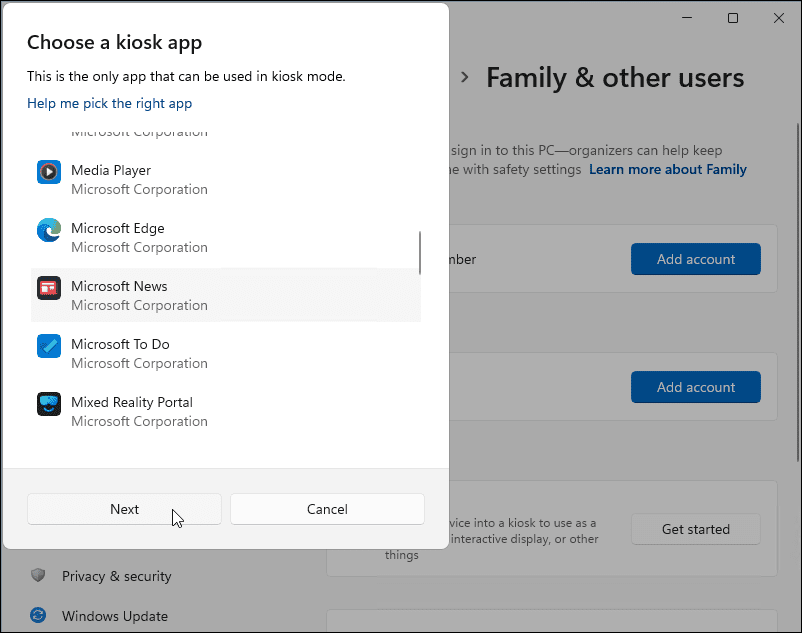This screenshot has width=802, height=633.
Task: Click the lower Add account button
Action: [x=695, y=387]
